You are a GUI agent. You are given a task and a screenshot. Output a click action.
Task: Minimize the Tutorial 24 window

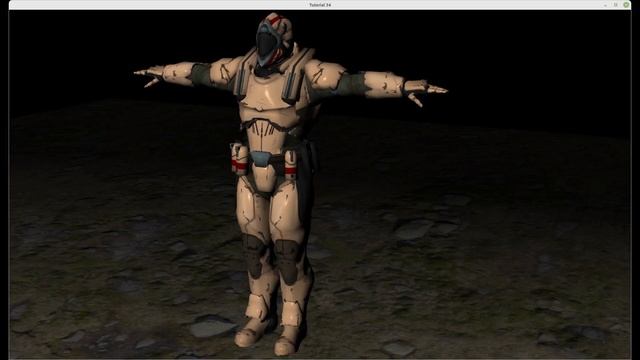605,5
